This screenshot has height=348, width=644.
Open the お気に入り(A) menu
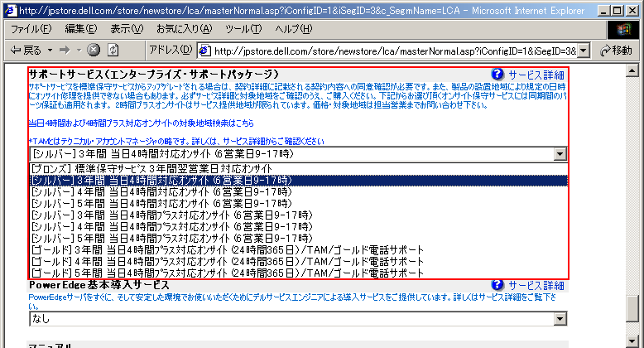click(184, 29)
